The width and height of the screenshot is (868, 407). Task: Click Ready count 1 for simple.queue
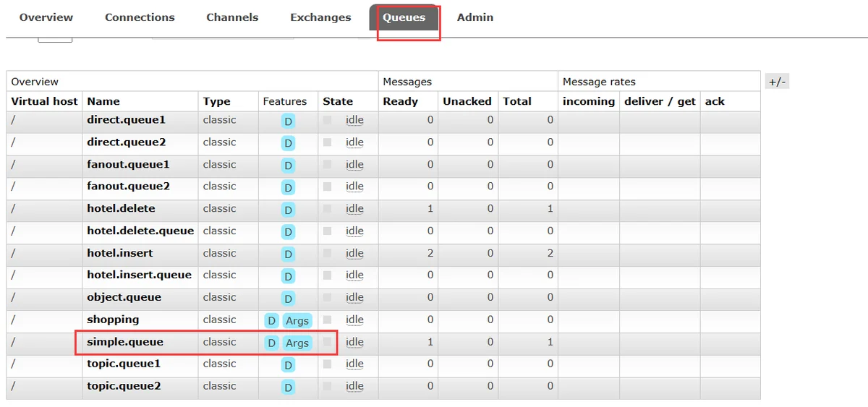[x=430, y=342]
